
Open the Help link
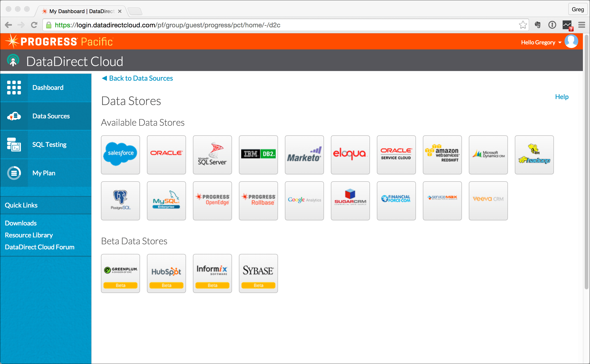[561, 97]
